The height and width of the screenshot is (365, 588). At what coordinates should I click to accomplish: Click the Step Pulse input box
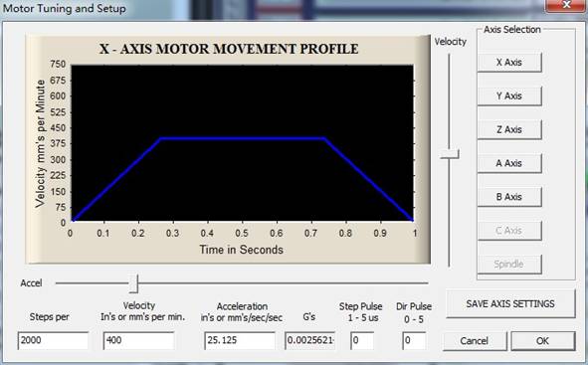[362, 341]
